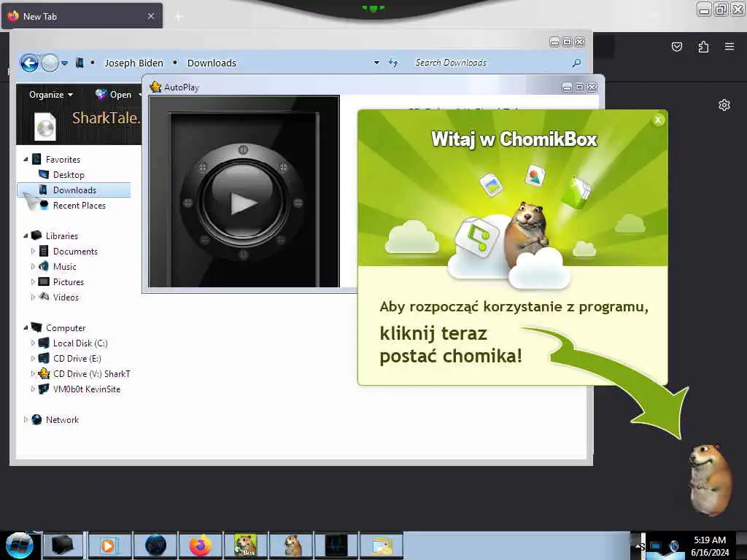Click the Firefox Pocket icon

(676, 47)
